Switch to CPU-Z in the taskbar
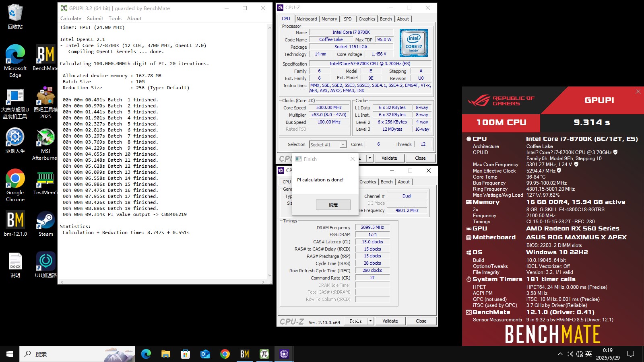The image size is (644, 362). pos(284,354)
